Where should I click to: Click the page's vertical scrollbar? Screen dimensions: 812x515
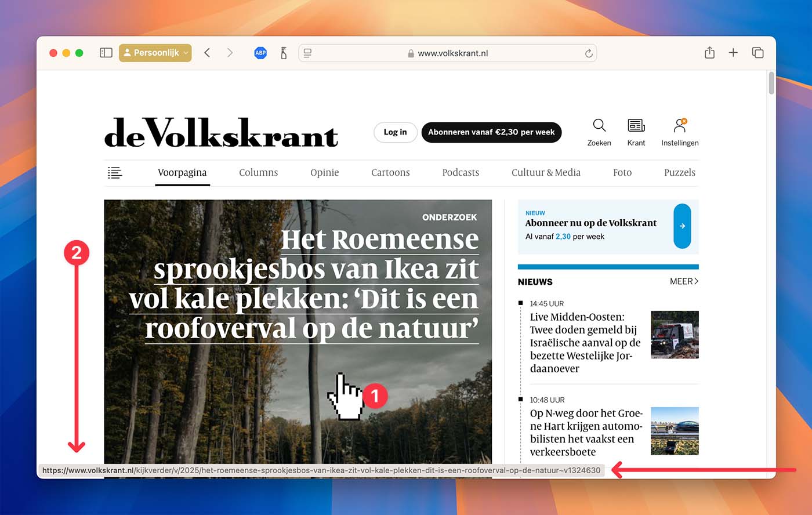pyautogui.click(x=771, y=84)
